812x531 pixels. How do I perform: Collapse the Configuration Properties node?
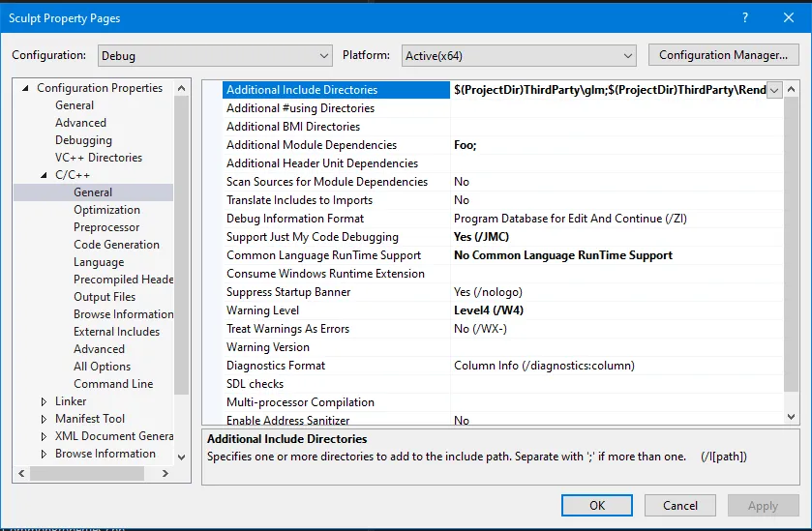[x=25, y=88]
